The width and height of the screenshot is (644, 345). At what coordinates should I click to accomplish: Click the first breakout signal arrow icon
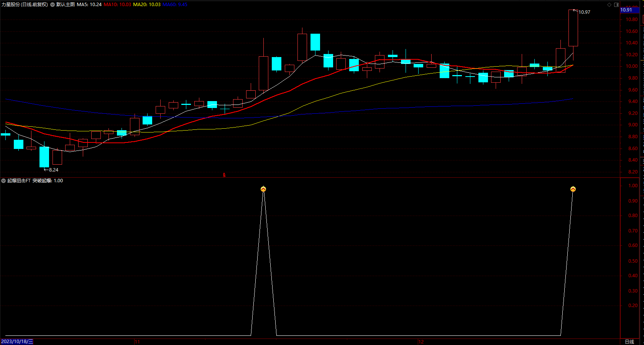click(x=263, y=189)
